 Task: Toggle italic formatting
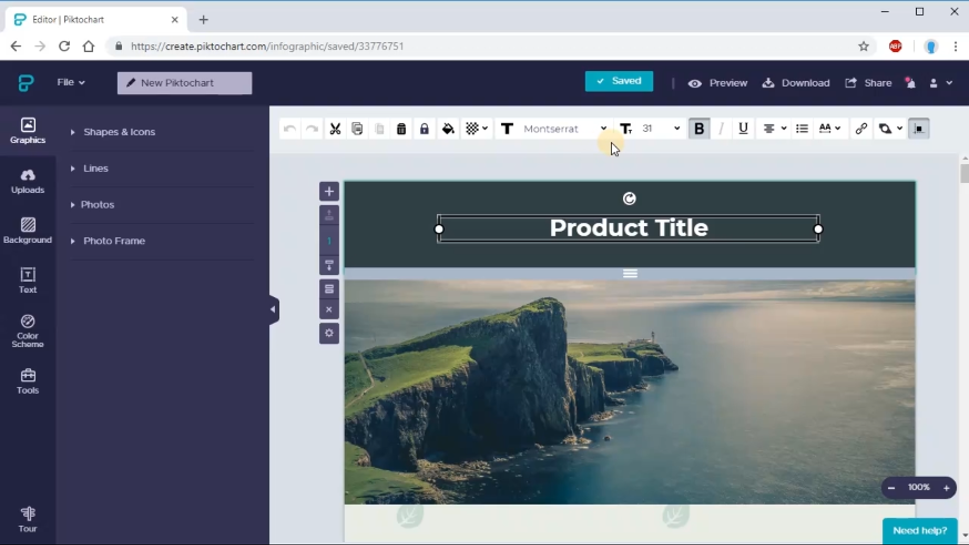pos(721,129)
